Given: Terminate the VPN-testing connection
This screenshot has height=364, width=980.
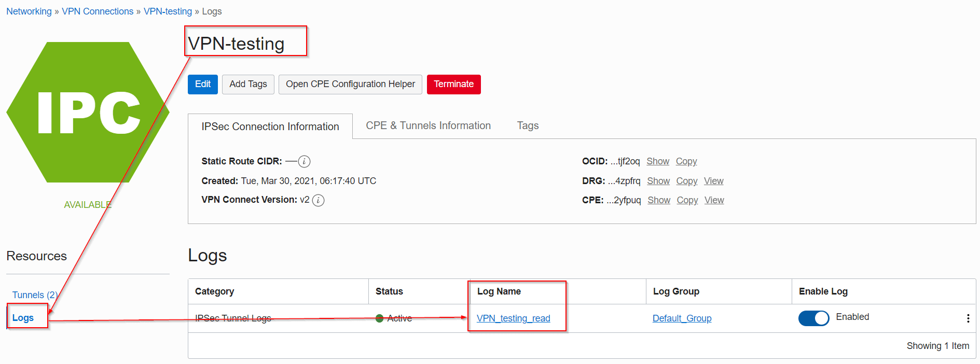Looking at the screenshot, I should coord(453,85).
